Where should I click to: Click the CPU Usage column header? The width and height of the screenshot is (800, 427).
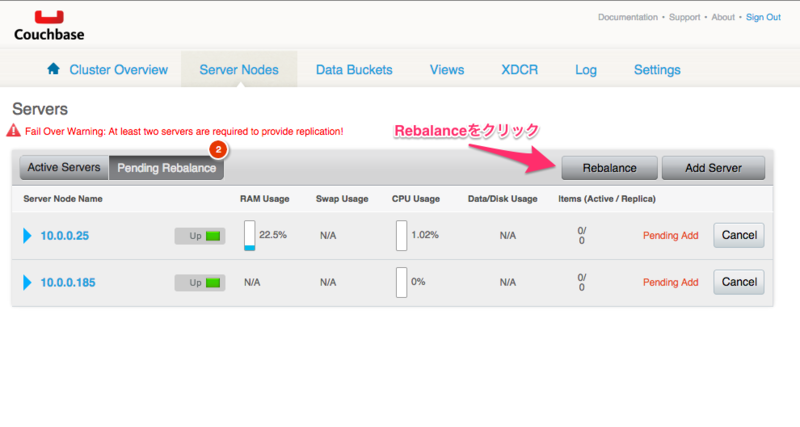tap(416, 199)
